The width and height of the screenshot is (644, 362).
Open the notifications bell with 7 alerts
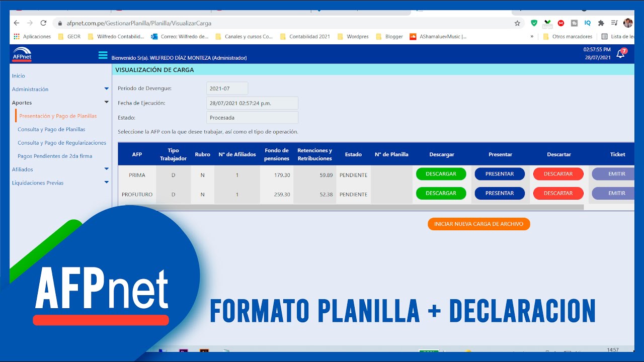coord(621,54)
